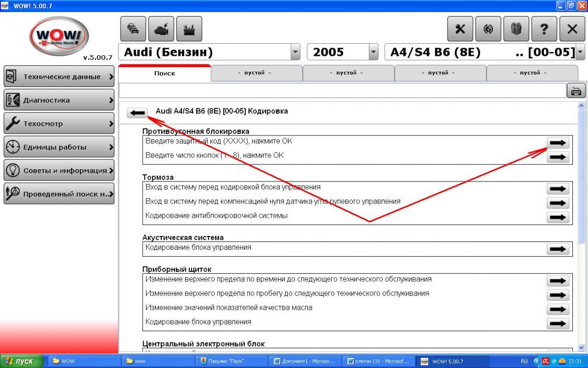Click the battery toolbar icon
This screenshot has height=368, width=588.
[x=189, y=29]
